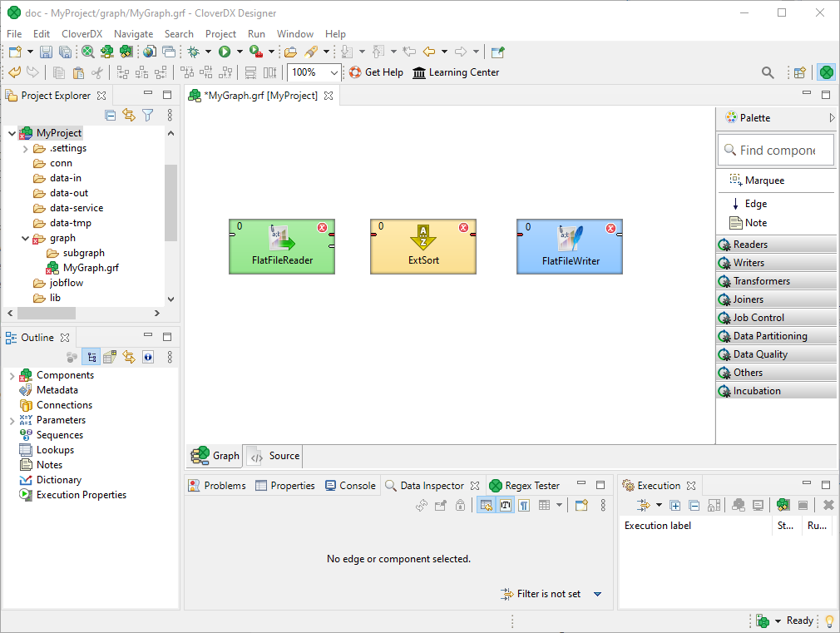Click the Debug bug icon in toolbar
This screenshot has width=840, height=633.
point(194,52)
